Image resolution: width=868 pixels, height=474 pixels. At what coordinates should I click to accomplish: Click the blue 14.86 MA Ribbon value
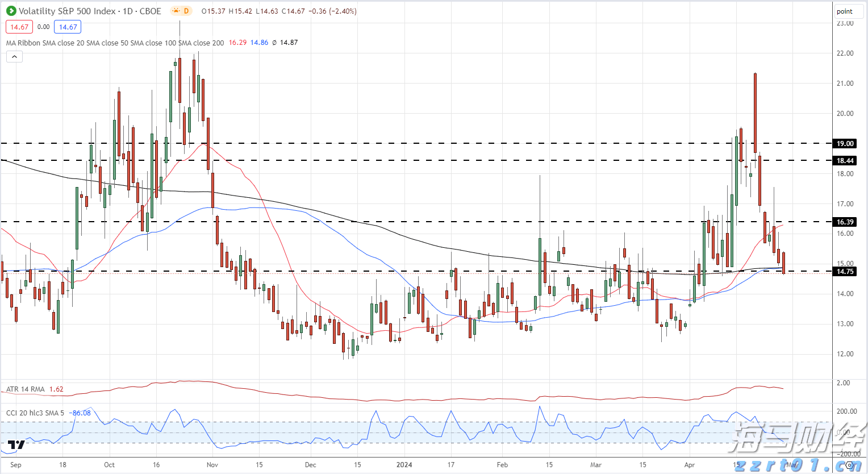coord(259,43)
